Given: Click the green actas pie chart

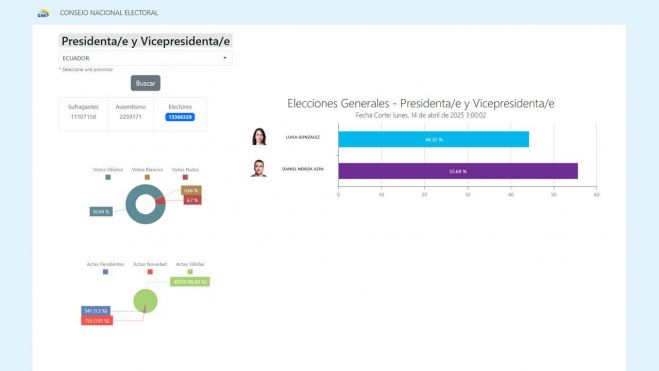Looking at the screenshot, I should click(145, 301).
